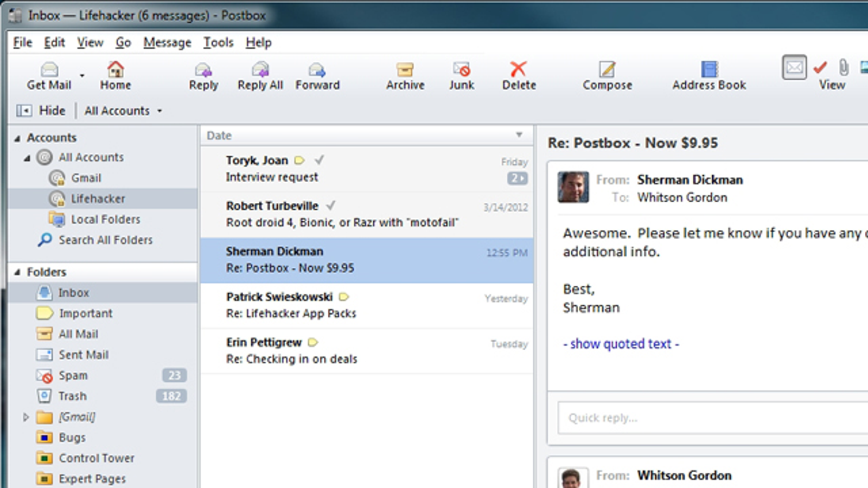The image size is (868, 488).
Task: Click into the Quick reply field
Action: coord(713,418)
